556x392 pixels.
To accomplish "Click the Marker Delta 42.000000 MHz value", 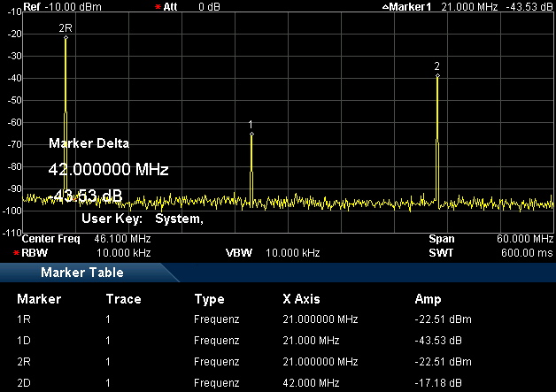I will (x=108, y=170).
